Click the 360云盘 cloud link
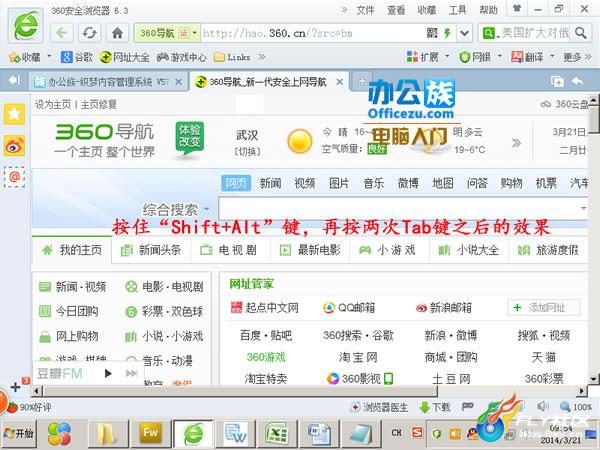The image size is (600, 450). (x=564, y=104)
